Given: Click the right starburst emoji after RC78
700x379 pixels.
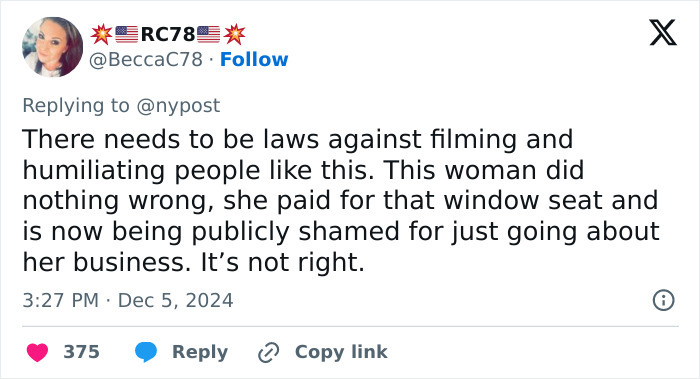Looking at the screenshot, I should click(x=234, y=34).
